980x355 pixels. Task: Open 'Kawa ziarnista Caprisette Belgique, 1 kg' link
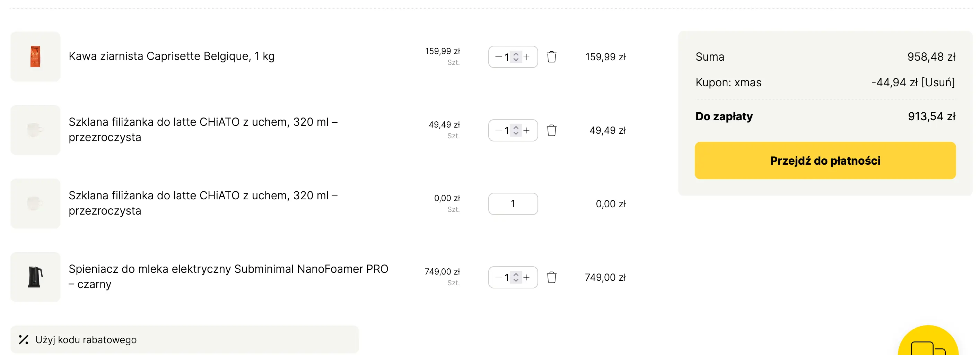click(172, 56)
